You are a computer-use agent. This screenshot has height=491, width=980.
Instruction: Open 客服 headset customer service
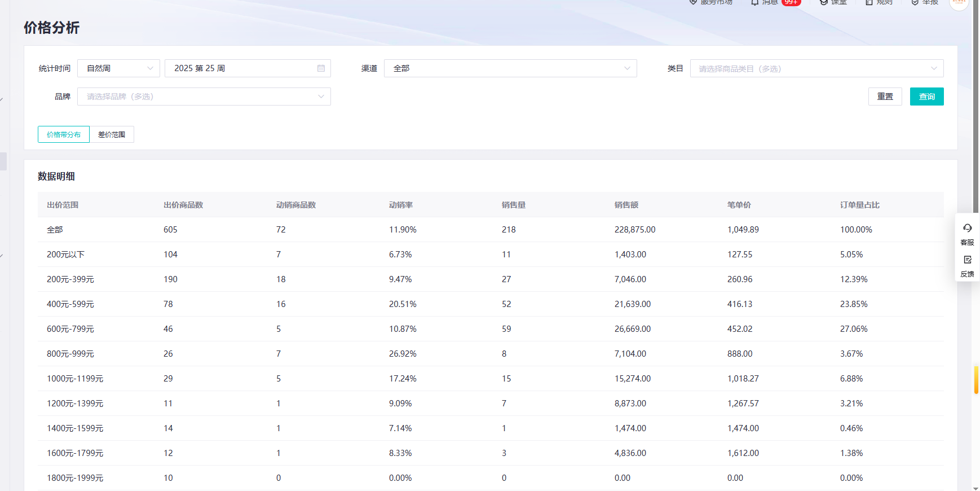click(x=967, y=234)
